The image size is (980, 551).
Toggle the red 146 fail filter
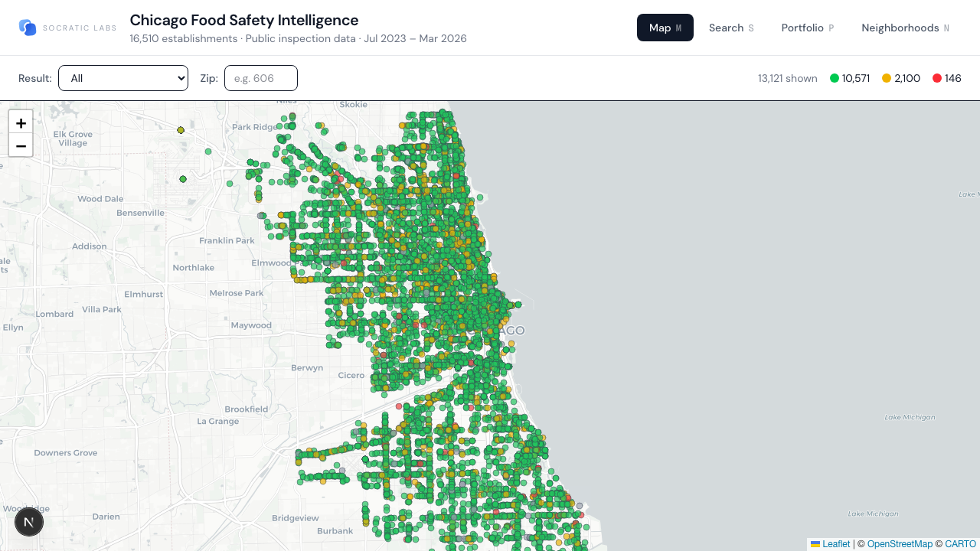[x=947, y=78]
